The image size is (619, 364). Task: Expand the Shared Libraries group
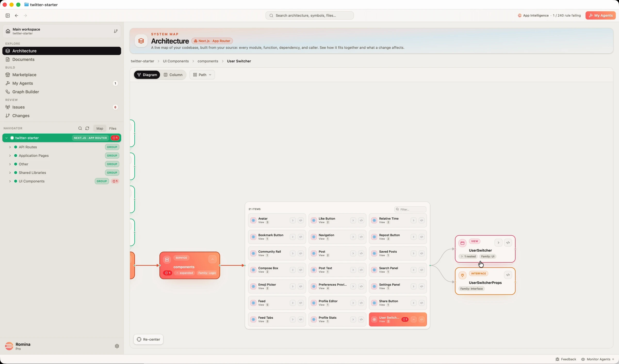click(x=10, y=173)
